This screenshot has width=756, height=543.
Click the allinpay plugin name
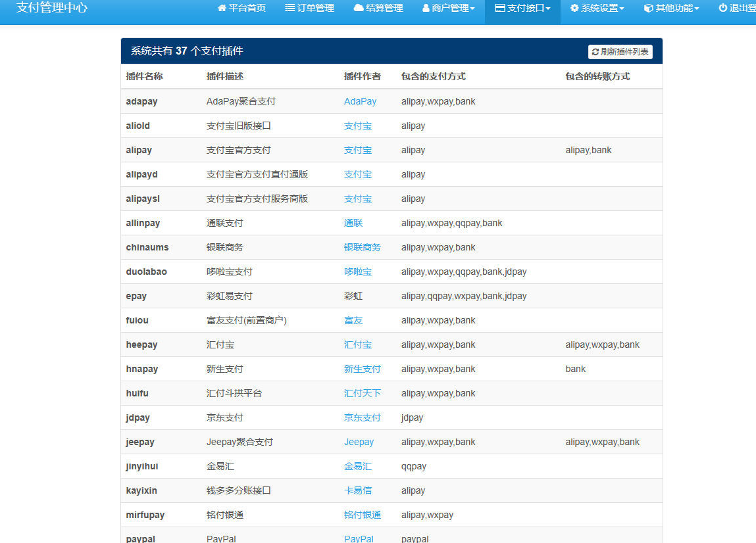143,223
